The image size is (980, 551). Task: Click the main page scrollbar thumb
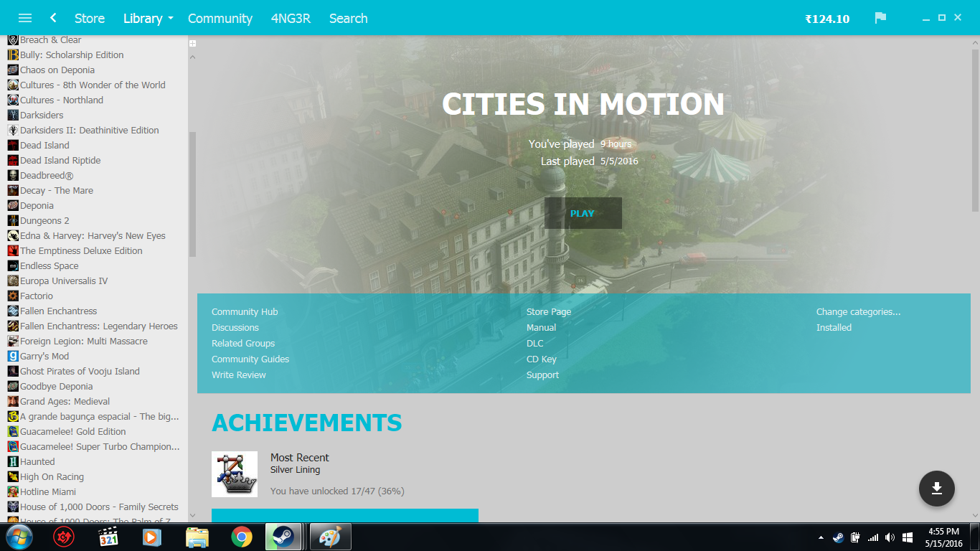[x=975, y=131]
